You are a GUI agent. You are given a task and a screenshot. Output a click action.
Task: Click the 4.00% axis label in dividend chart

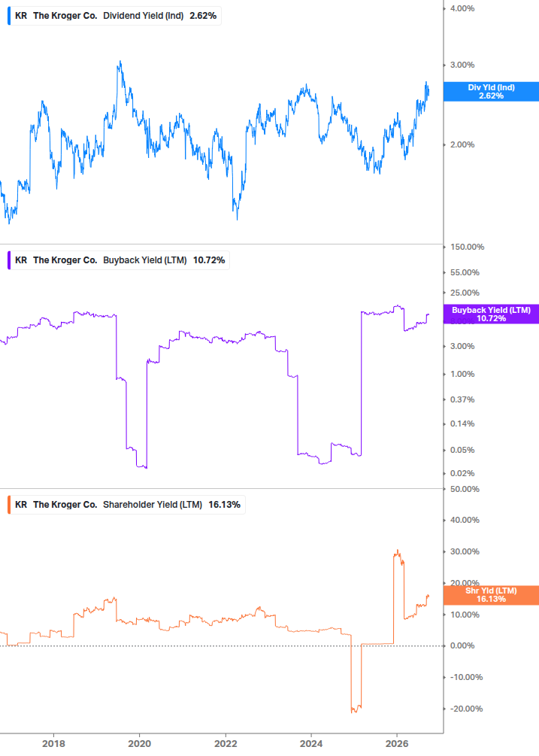coord(462,9)
